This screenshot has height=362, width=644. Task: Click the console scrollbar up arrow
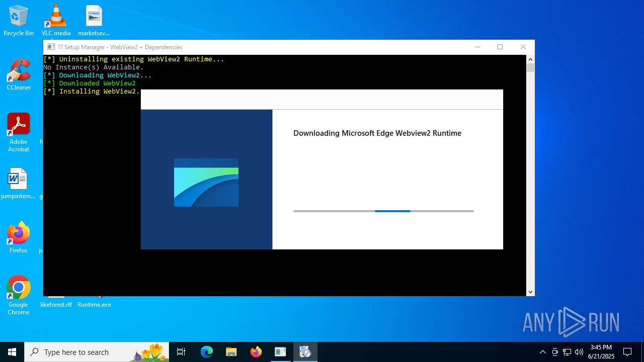530,59
